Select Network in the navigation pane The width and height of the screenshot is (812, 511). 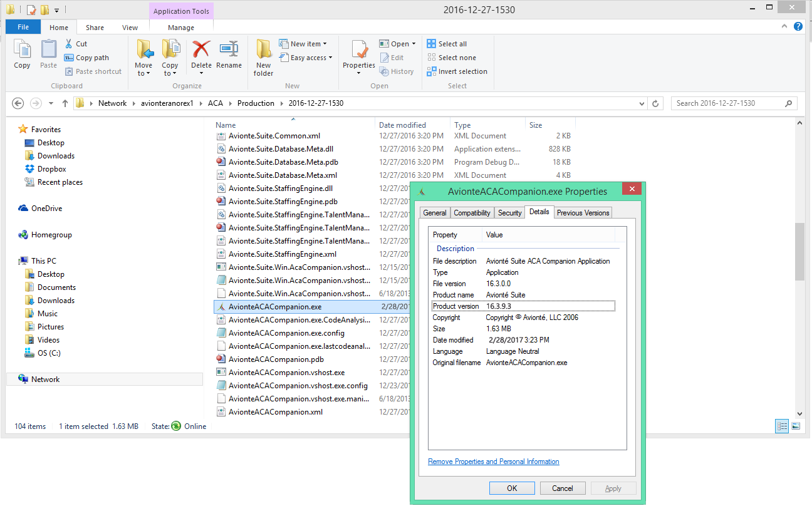pos(105,379)
